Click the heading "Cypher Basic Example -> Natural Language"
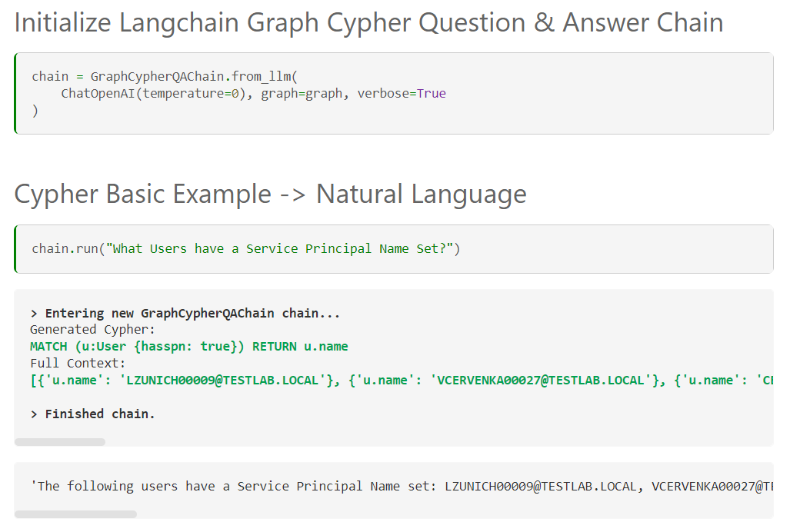The height and width of the screenshot is (532, 790). [x=271, y=195]
